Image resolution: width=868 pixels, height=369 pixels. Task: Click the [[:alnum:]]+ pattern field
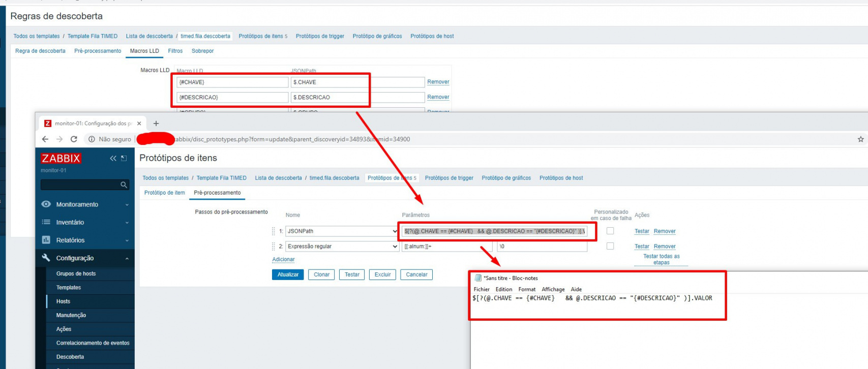coord(447,247)
